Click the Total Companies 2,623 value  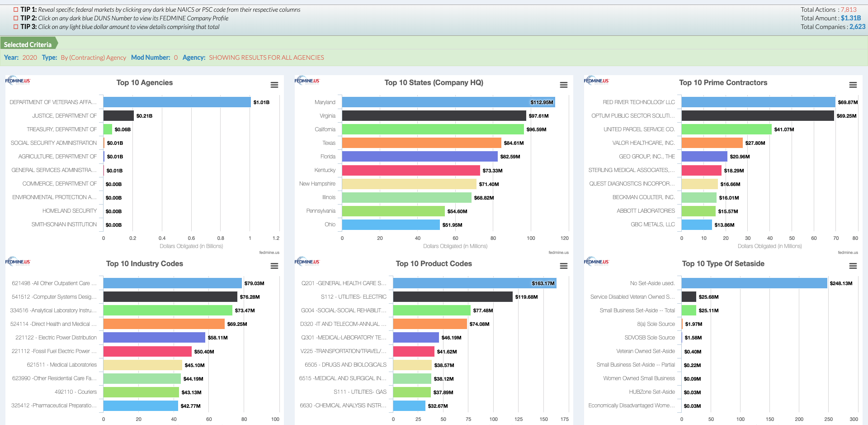857,27
